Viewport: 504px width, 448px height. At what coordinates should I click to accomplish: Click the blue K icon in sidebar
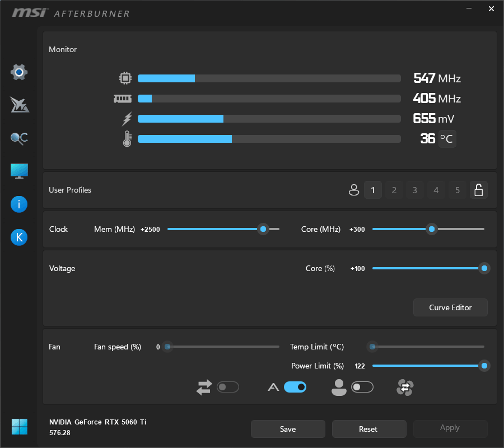coord(19,237)
